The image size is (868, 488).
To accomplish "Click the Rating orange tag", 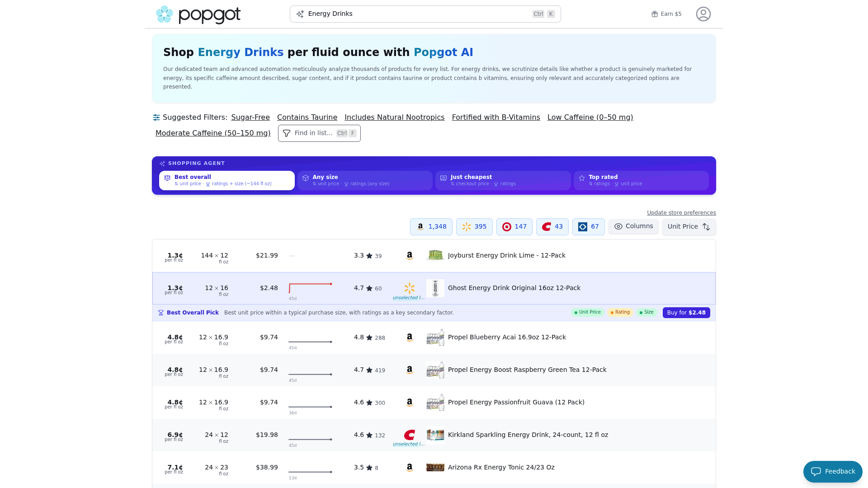I will [x=620, y=312].
